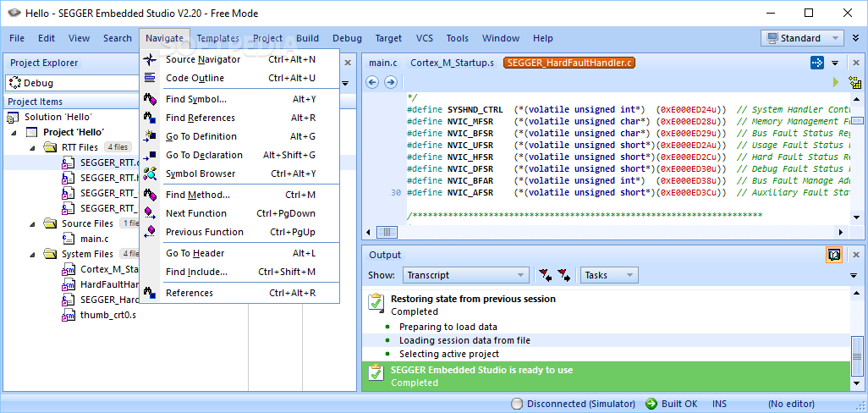The image size is (868, 413).
Task: Collapse the Source Files folder
Action: point(32,223)
